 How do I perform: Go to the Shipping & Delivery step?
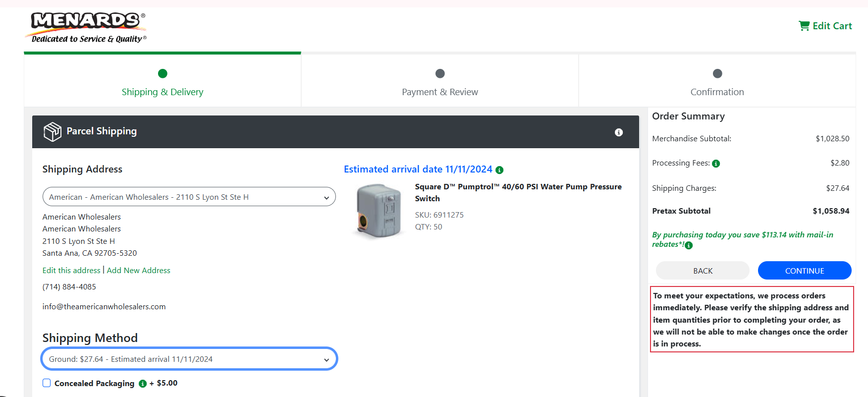coord(163,81)
